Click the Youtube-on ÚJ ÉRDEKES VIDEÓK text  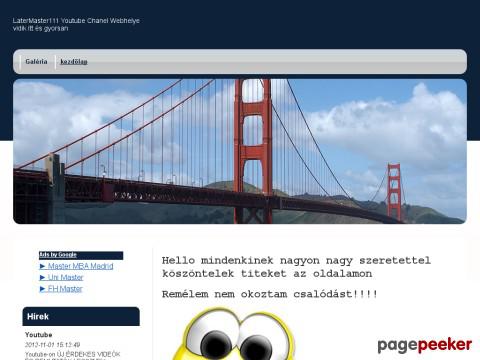[x=73, y=354]
